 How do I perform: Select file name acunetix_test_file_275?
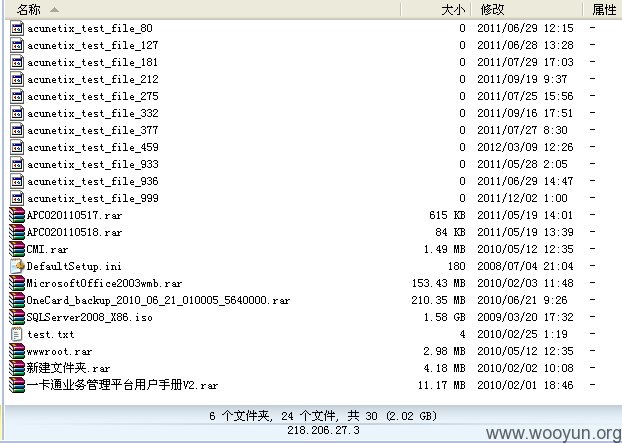tap(93, 97)
